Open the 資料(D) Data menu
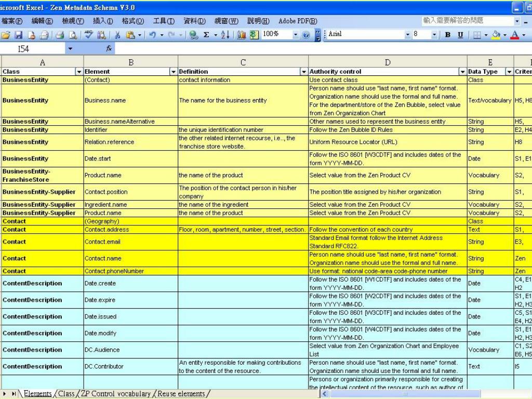This screenshot has height=399, width=532. point(195,21)
